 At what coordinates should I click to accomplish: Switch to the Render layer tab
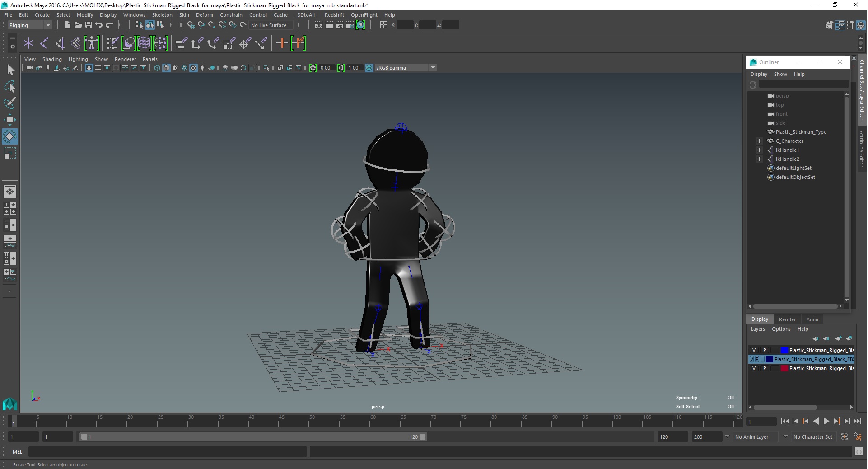pyautogui.click(x=787, y=319)
